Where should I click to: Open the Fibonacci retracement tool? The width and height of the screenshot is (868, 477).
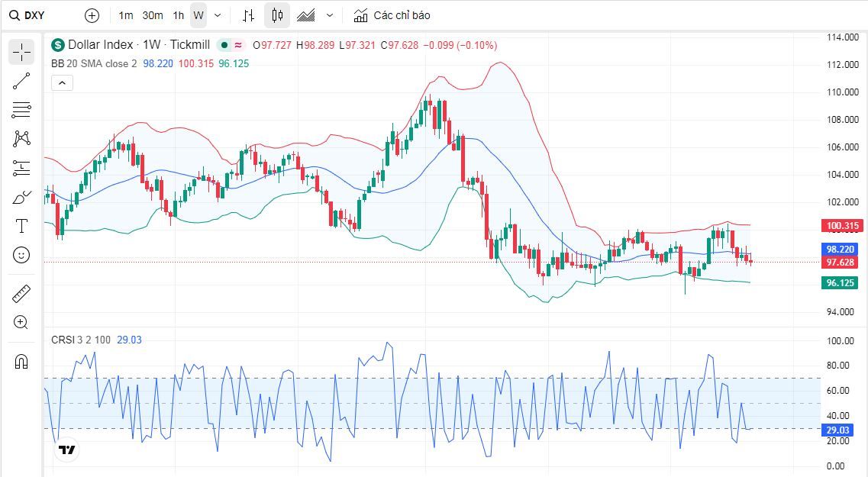[21, 110]
